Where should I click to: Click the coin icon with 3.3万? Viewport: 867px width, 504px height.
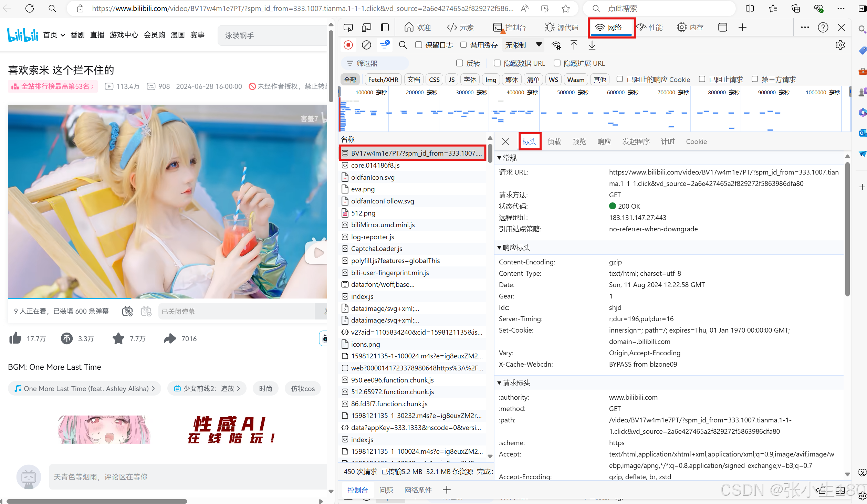pyautogui.click(x=67, y=338)
